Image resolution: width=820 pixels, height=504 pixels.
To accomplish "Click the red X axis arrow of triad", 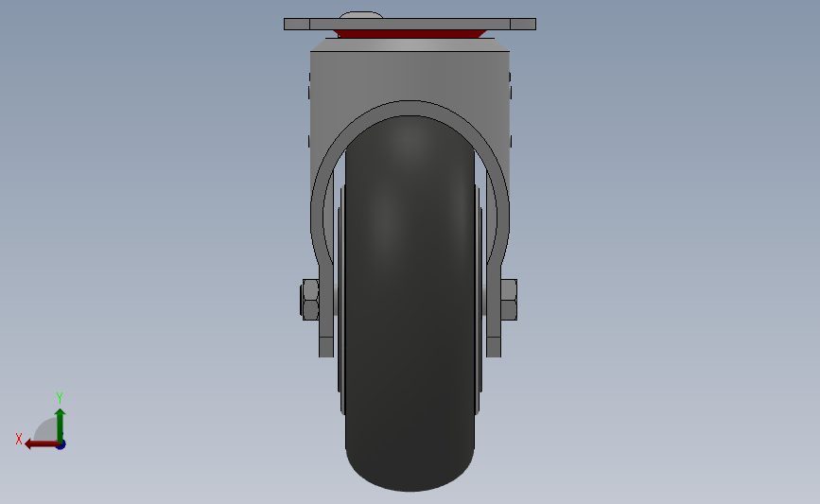I will coord(42,444).
